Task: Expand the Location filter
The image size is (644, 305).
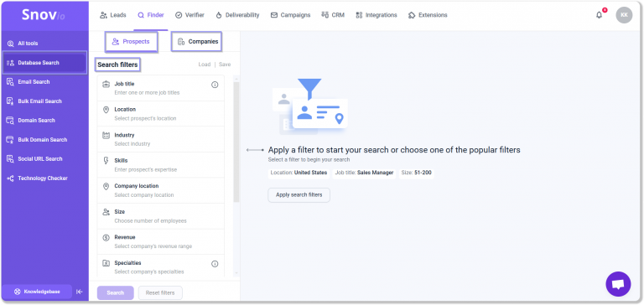Action: pos(161,114)
